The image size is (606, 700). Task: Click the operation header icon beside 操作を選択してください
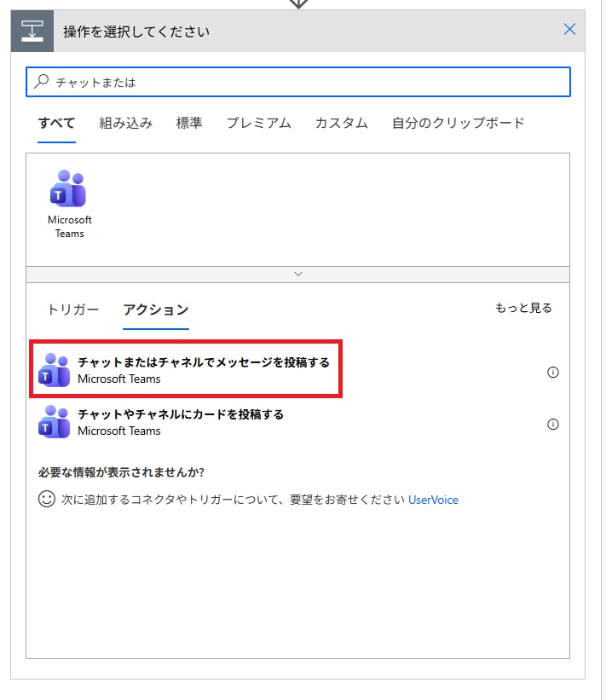tap(32, 32)
